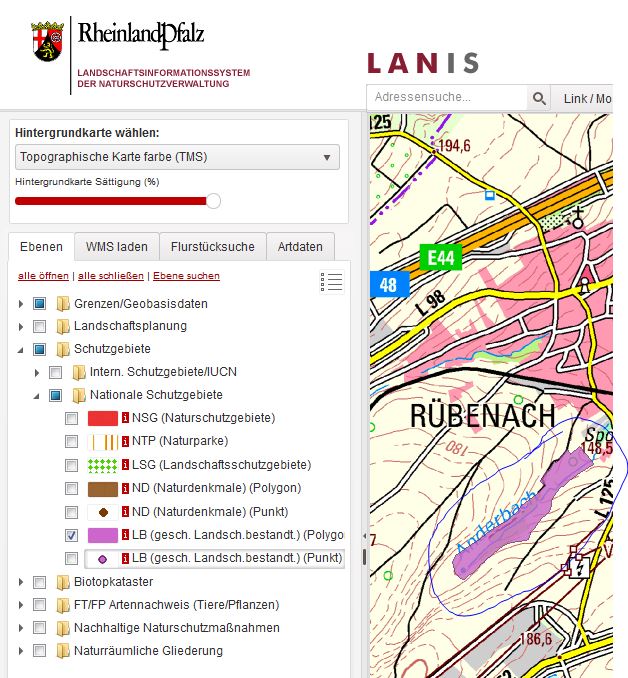
Task: Click the info icon beside NTP (Naturparke)
Action: coord(126,441)
